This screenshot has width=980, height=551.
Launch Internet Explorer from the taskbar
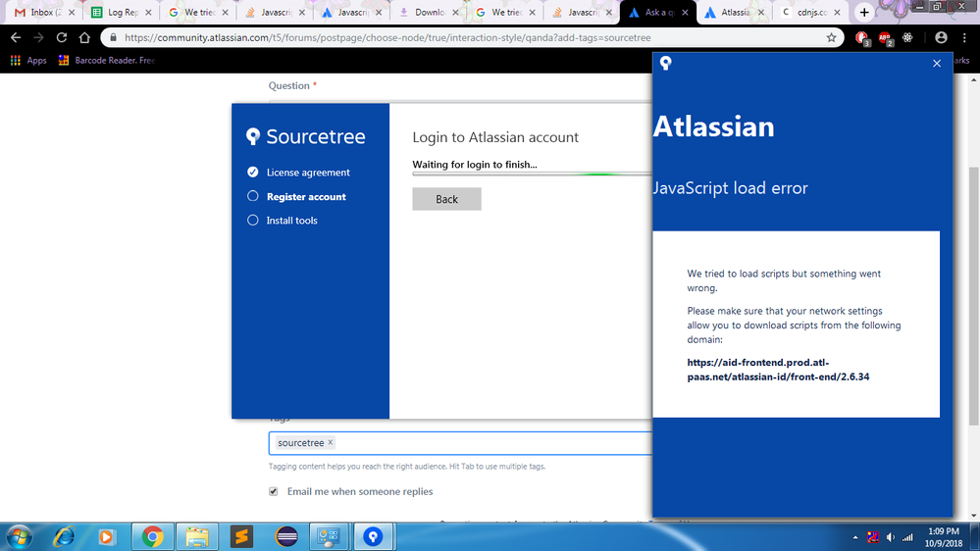[64, 536]
